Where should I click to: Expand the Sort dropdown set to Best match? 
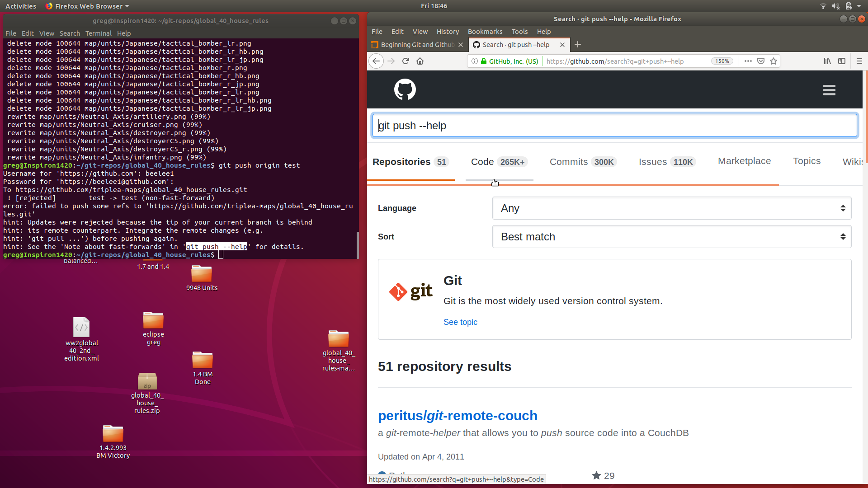672,237
